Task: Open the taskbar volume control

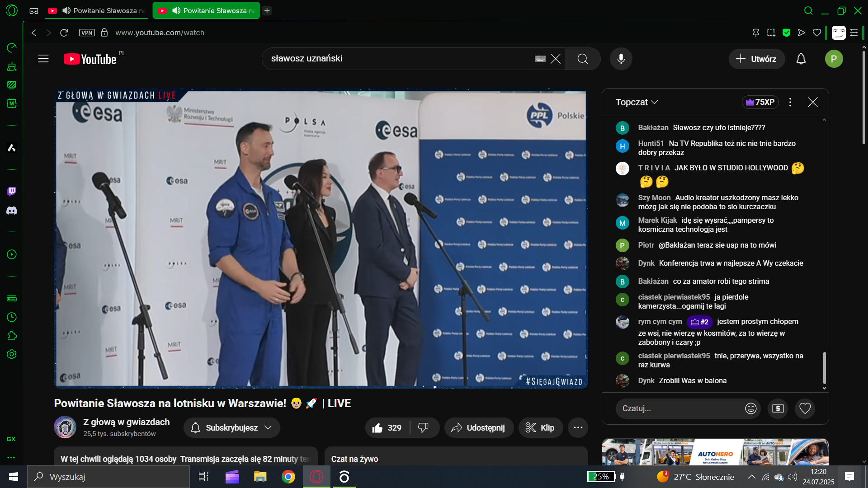Action: tap(792, 477)
